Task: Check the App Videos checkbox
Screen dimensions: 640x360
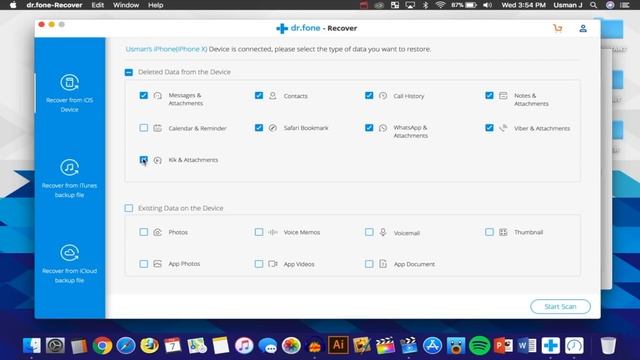Action: [x=259, y=264]
